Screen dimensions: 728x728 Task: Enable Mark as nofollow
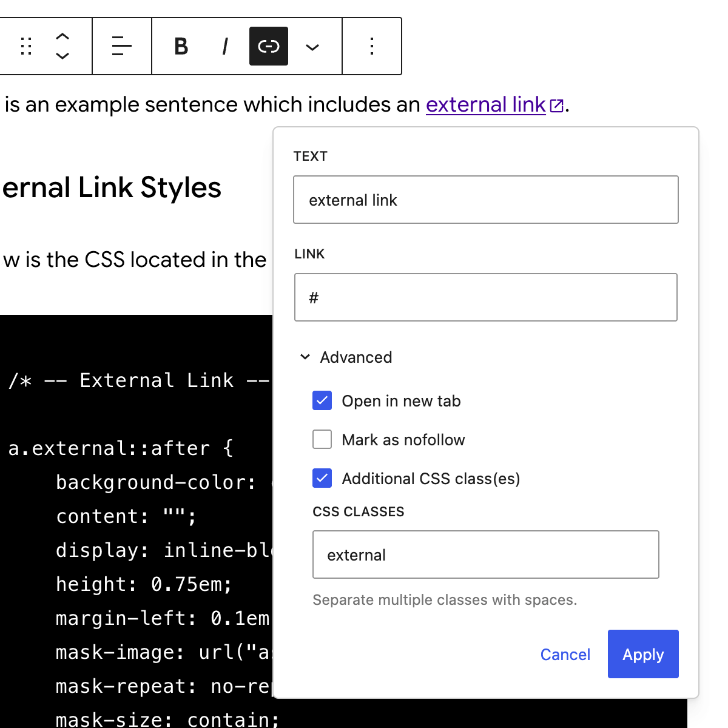click(322, 439)
